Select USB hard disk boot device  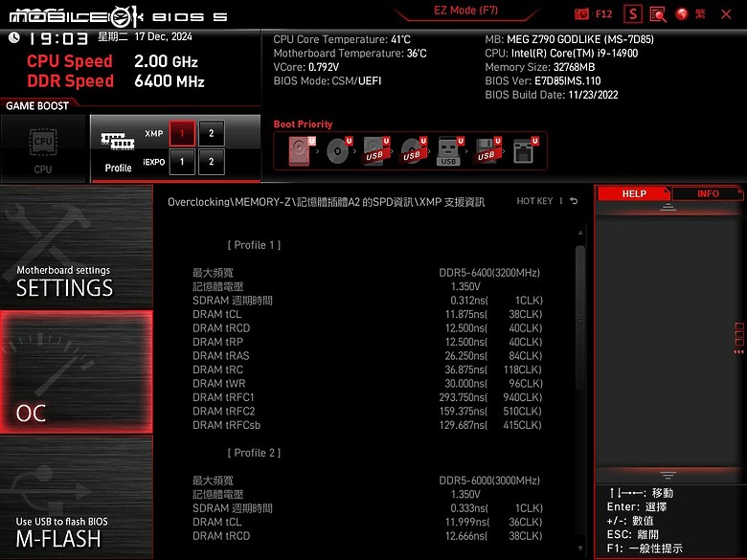(375, 151)
